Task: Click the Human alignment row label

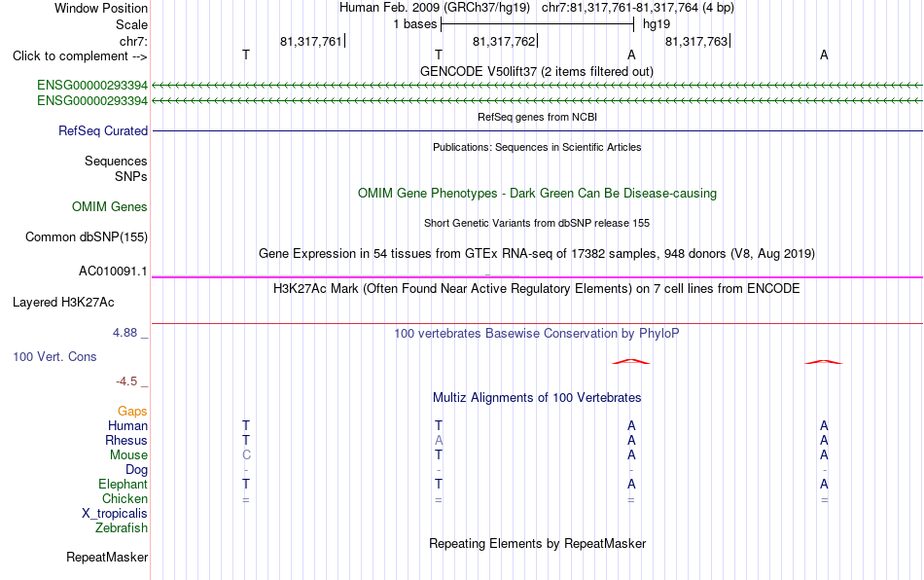Action: coord(127,425)
